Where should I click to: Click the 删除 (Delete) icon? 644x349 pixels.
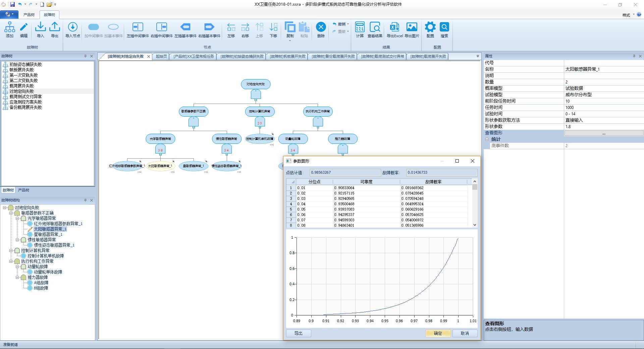pos(321,30)
